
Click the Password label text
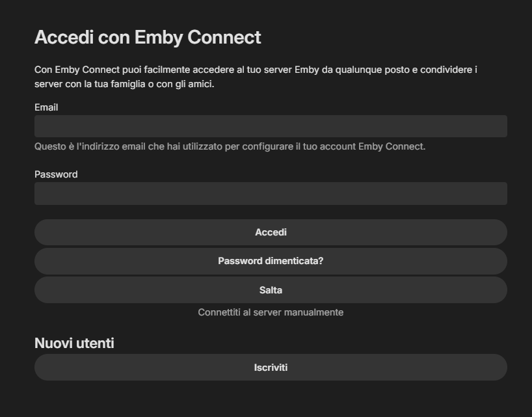(56, 174)
